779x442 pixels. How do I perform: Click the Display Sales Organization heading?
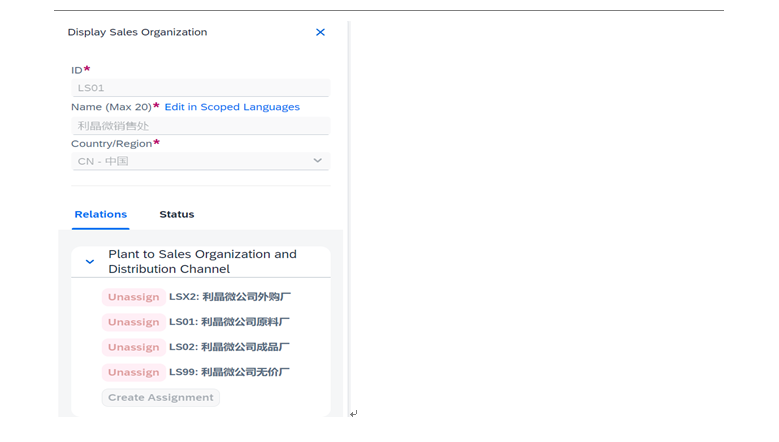(x=137, y=32)
